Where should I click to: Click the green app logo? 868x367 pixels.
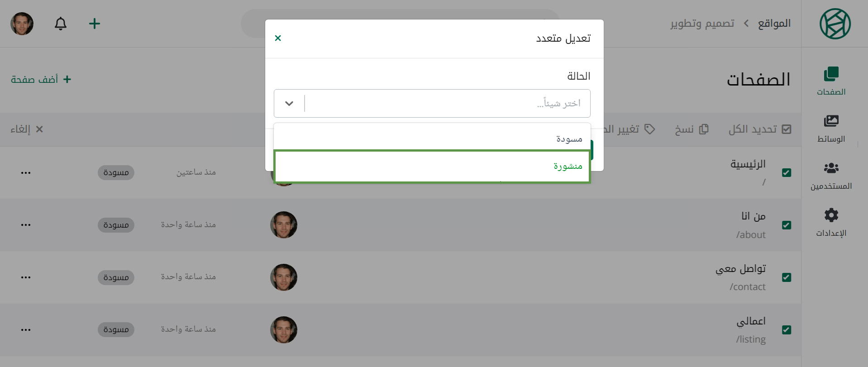(835, 24)
